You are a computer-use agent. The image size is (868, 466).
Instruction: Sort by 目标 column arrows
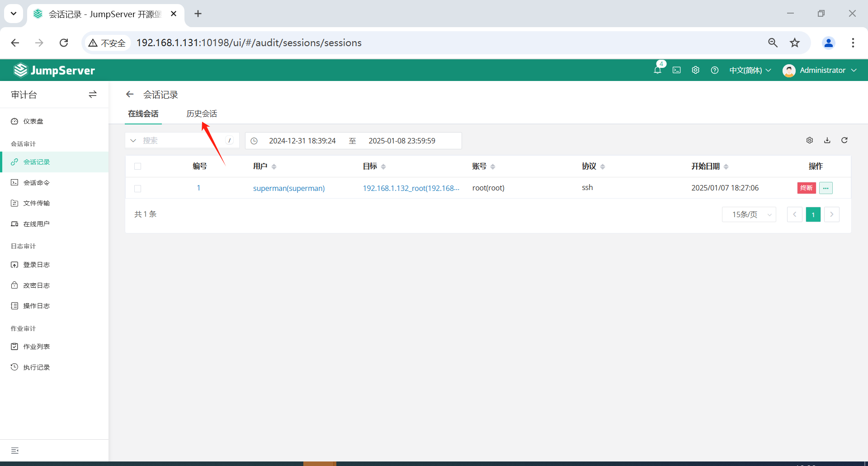pos(383,166)
